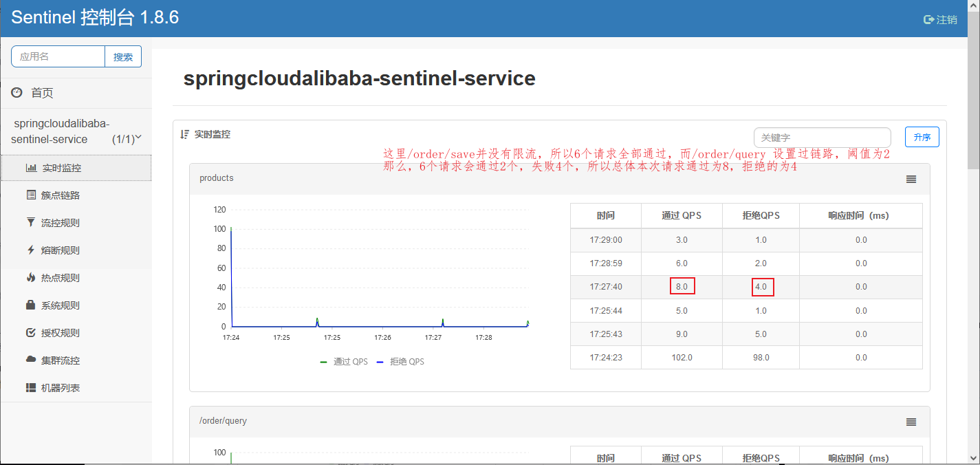The width and height of the screenshot is (980, 465).
Task: Open 授权规则 menu item
Action: pos(76,333)
